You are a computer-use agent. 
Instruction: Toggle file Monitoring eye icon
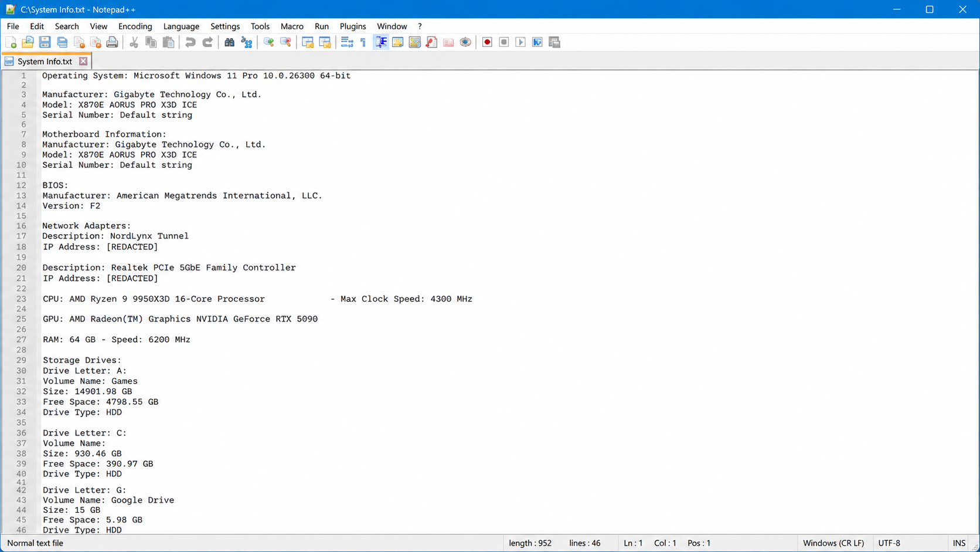[465, 42]
